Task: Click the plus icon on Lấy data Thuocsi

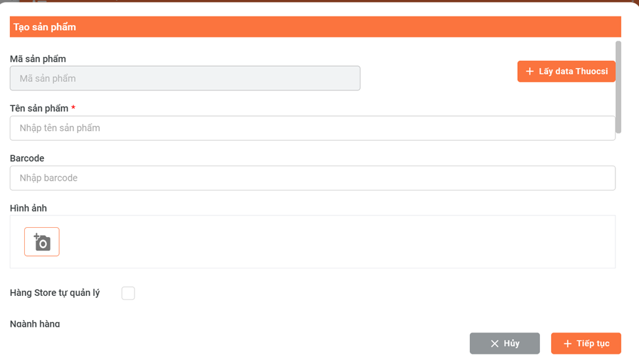Action: coord(530,71)
